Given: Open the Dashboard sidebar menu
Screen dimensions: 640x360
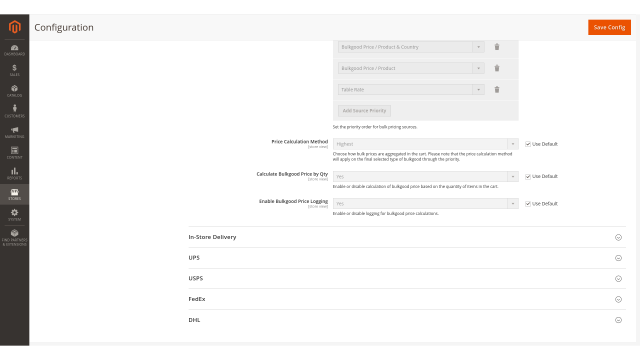Looking at the screenshot, I should [x=15, y=50].
